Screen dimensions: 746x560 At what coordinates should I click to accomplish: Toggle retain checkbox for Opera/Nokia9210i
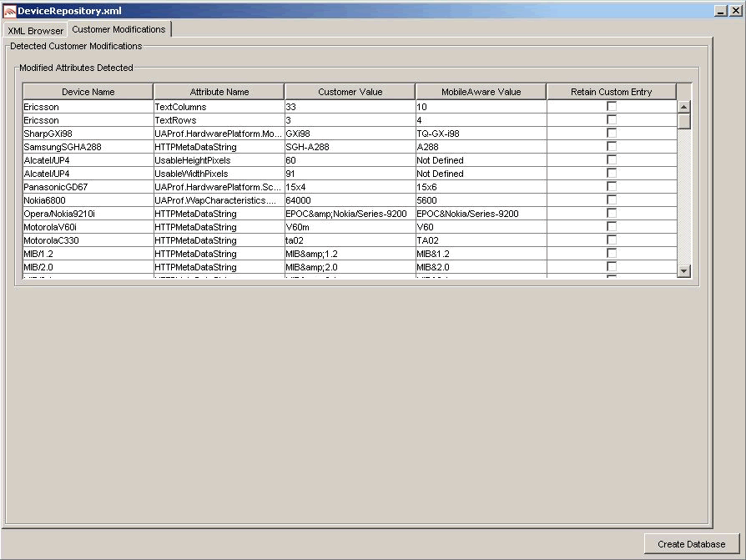(x=612, y=213)
